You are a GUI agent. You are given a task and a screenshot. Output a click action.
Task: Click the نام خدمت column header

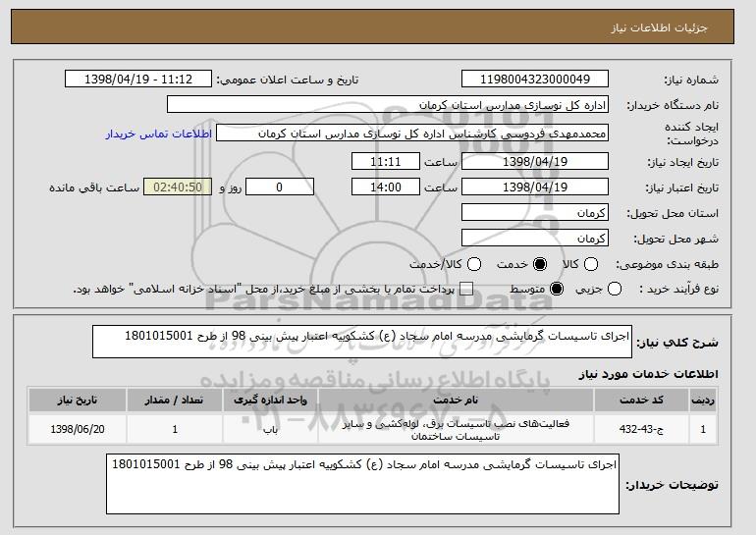[x=456, y=401]
